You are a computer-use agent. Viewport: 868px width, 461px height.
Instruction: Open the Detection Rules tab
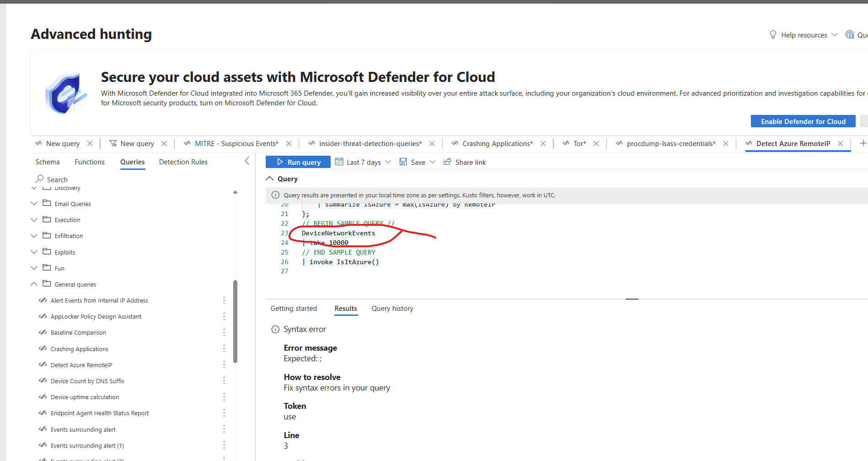(x=183, y=162)
